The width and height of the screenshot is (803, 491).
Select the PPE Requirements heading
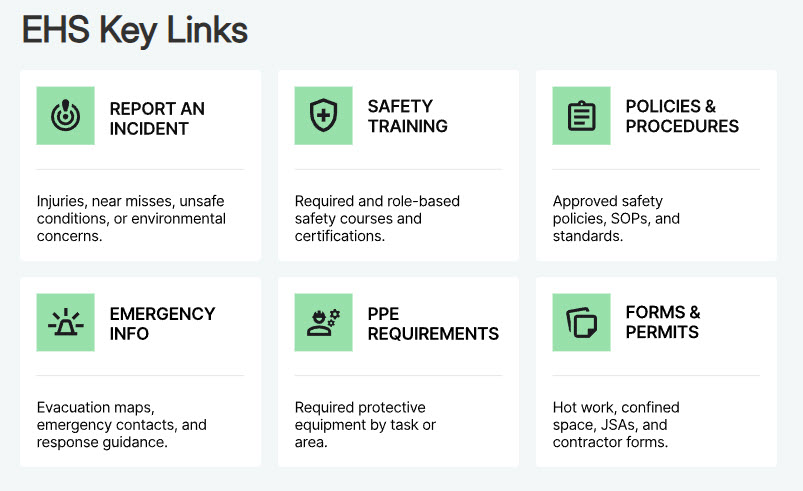[433, 323]
